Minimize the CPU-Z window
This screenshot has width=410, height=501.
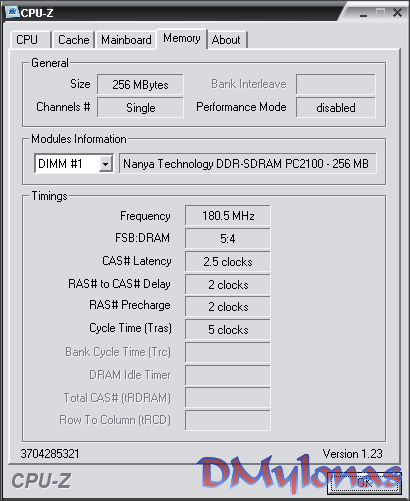[x=364, y=13]
